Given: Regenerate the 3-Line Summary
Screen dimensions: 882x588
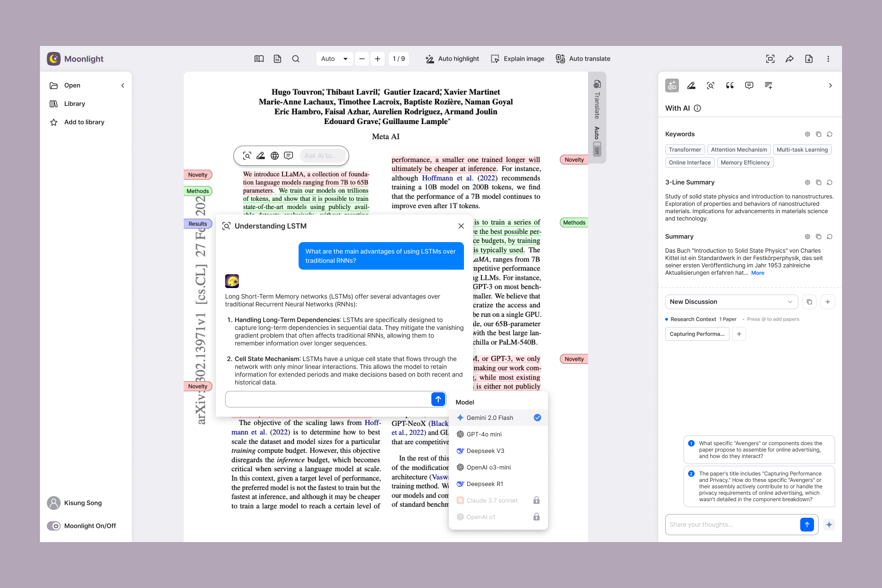Looking at the screenshot, I should pos(830,182).
